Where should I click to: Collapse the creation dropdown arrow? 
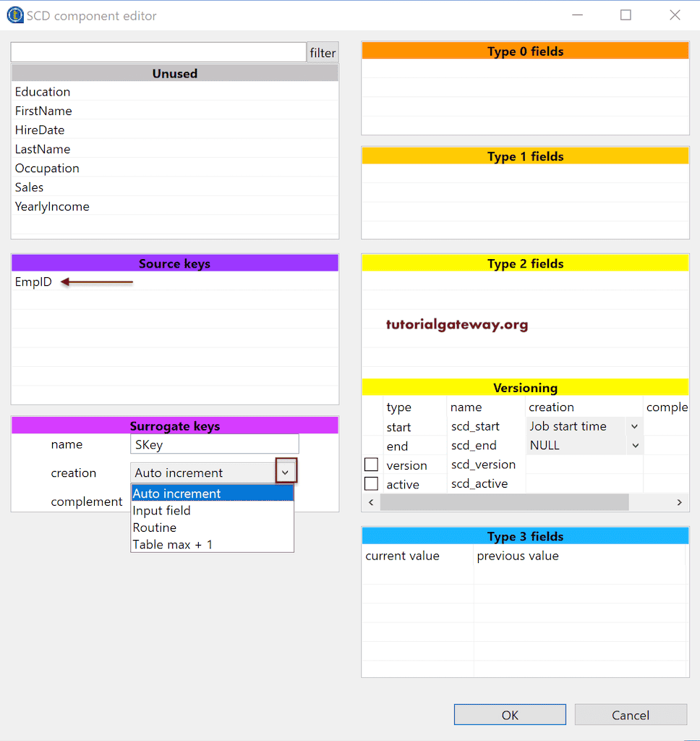(286, 470)
